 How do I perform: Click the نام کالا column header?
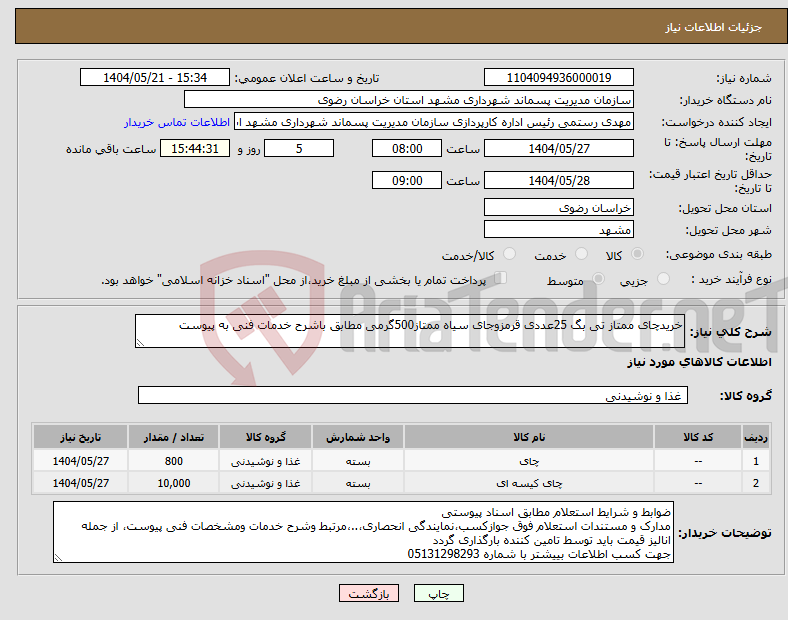[529, 437]
